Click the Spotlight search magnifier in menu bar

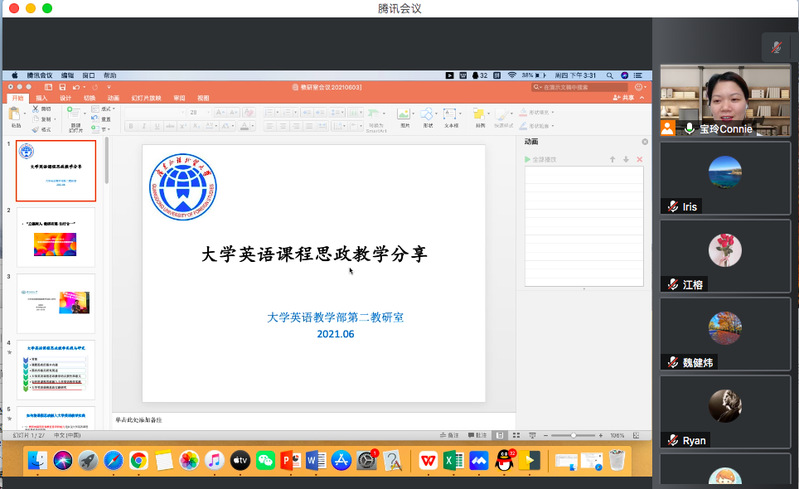coord(609,75)
